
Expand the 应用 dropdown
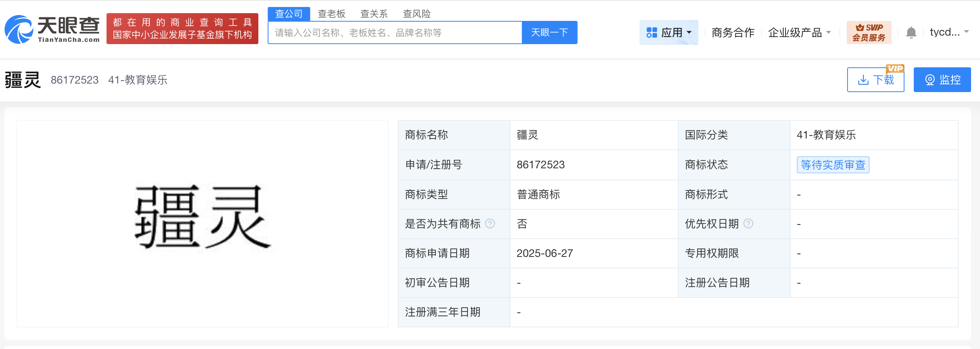[689, 33]
